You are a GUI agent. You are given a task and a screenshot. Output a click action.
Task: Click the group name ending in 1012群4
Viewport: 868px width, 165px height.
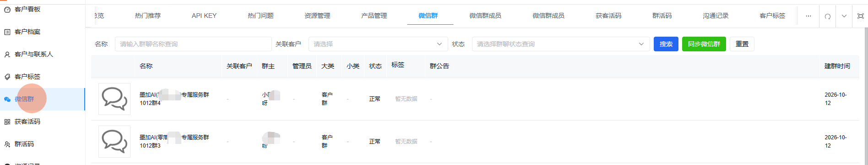coord(174,99)
